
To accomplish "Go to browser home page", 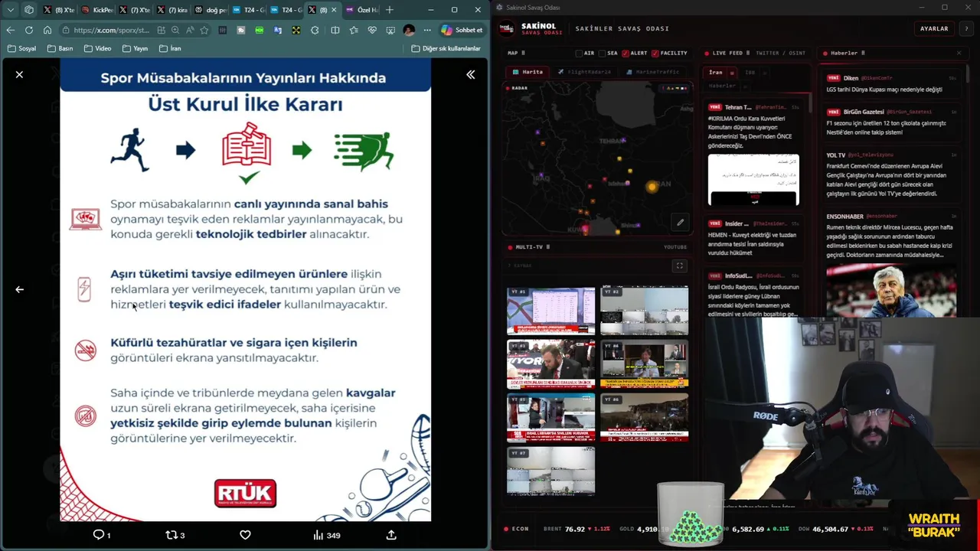I will (47, 30).
